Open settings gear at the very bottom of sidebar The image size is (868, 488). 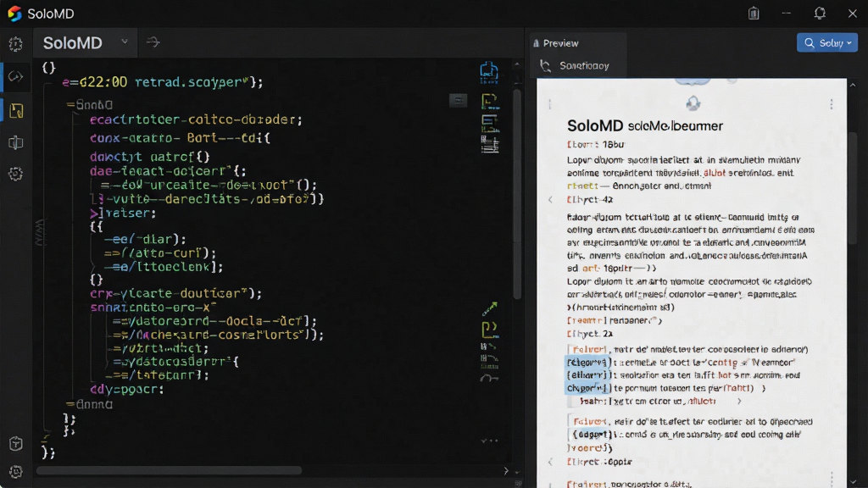pyautogui.click(x=16, y=471)
